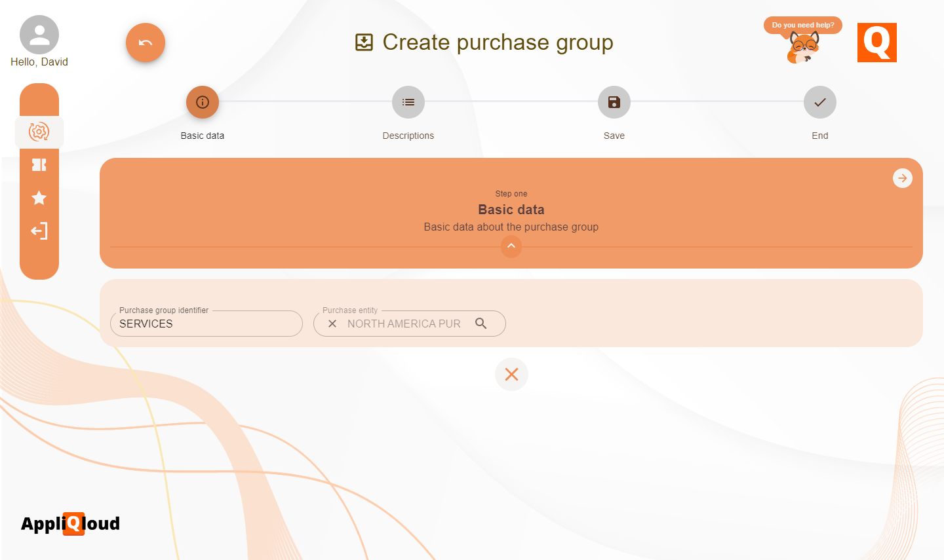Log out using the exit icon

pos(39,231)
